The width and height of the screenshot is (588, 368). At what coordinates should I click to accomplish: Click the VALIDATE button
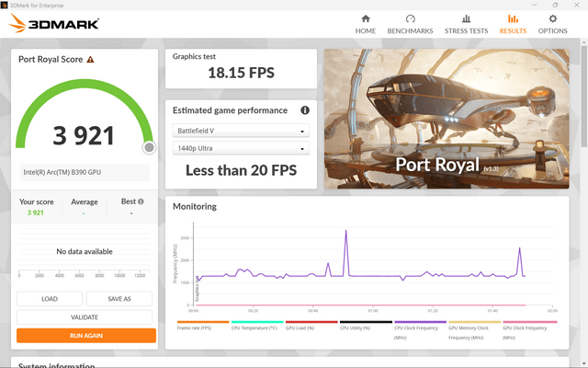[x=85, y=317]
